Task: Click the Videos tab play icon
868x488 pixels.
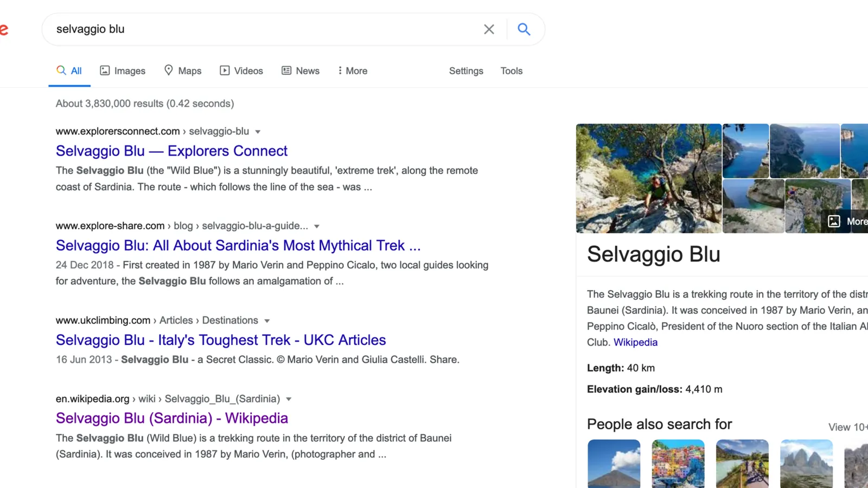Action: pyautogui.click(x=225, y=70)
